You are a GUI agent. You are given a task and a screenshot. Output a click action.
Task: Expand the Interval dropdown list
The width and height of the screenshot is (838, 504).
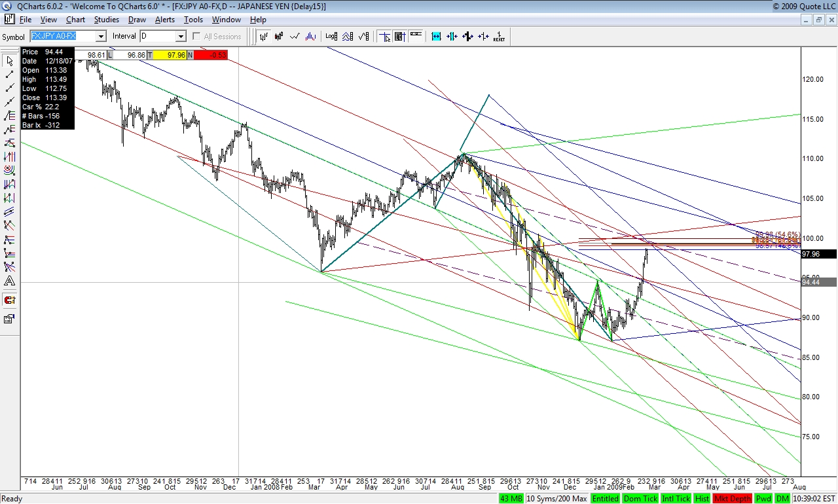pyautogui.click(x=181, y=37)
